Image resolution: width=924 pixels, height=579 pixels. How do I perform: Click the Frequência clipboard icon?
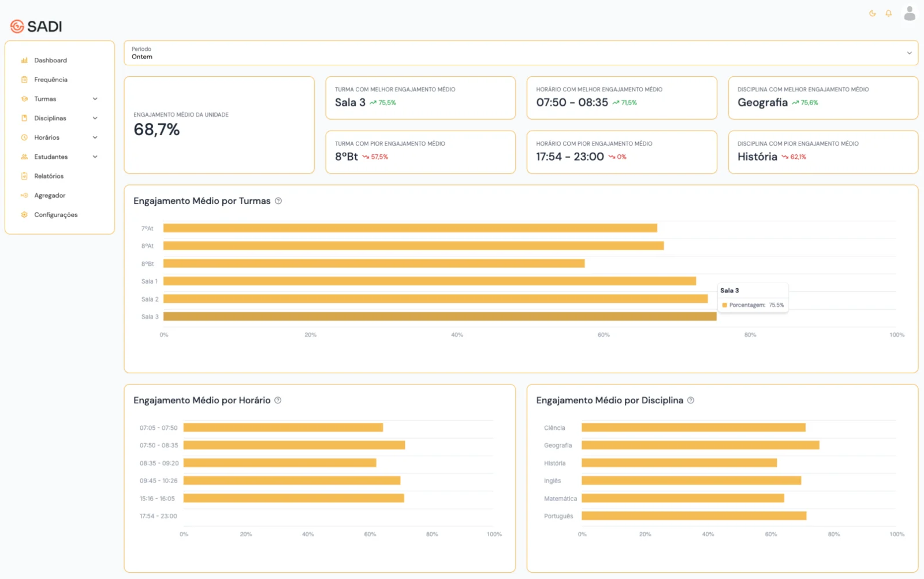(x=24, y=80)
